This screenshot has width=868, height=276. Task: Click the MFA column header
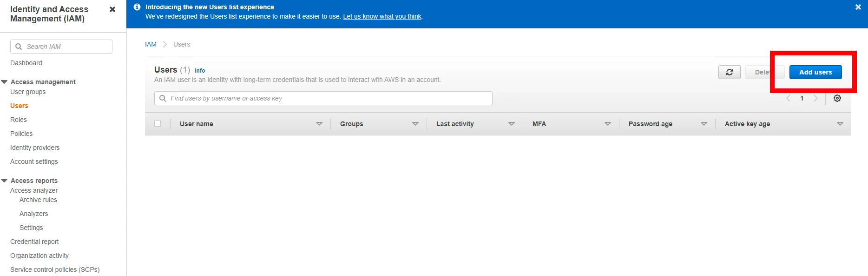pos(539,124)
